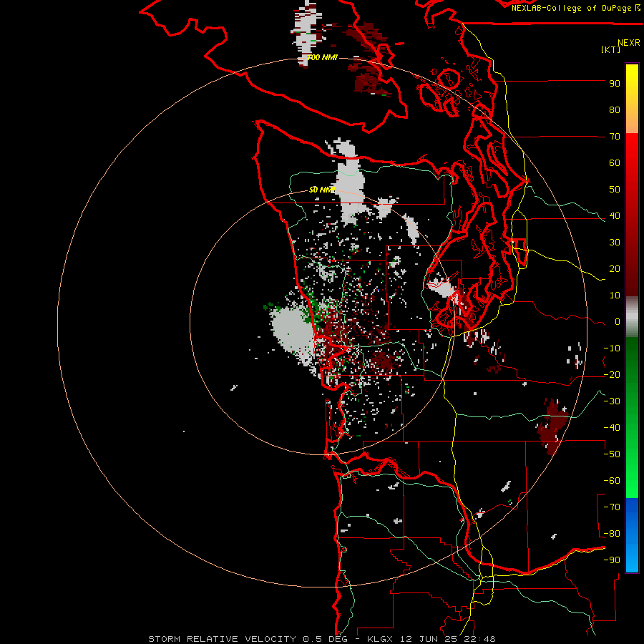Click the -40 knot scale value
The image size is (644, 644).
pyautogui.click(x=612, y=428)
